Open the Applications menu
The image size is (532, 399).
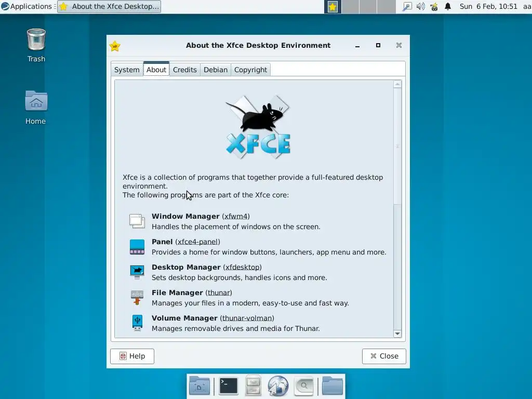click(26, 6)
